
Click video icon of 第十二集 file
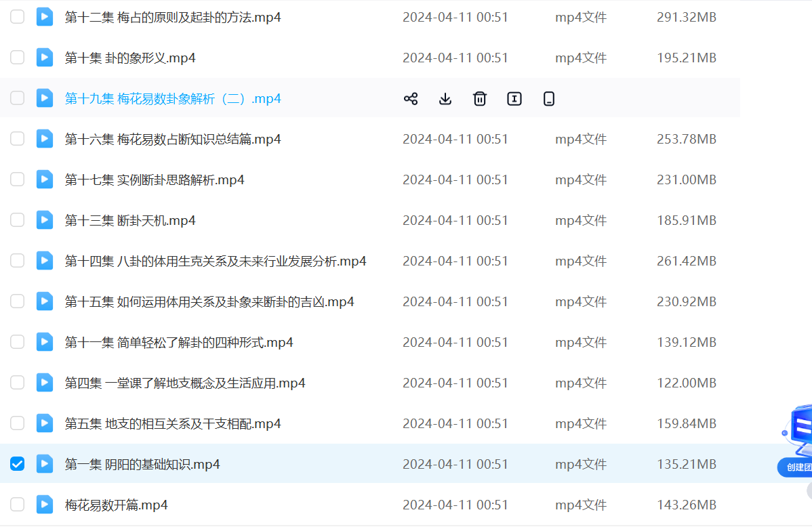45,17
